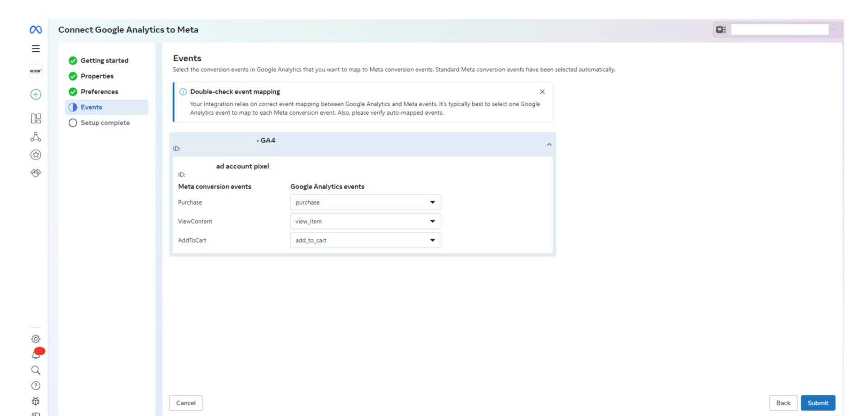Click the - GA4 property title
This screenshot has height=416, width=868.
(x=266, y=140)
